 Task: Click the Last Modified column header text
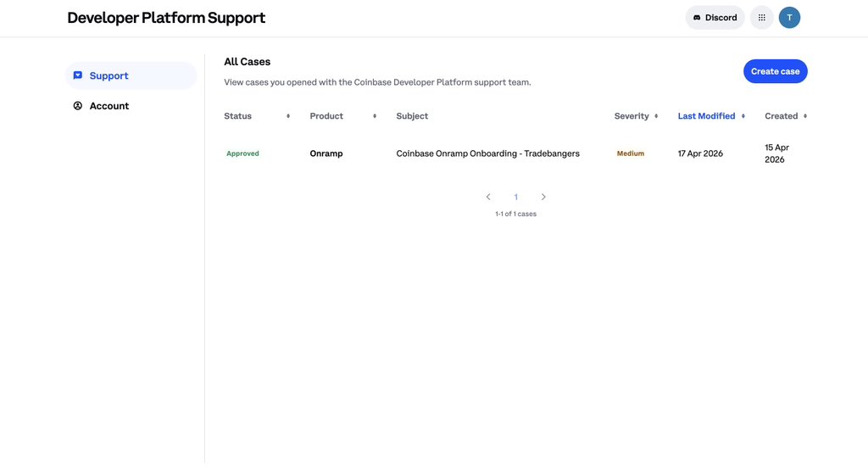point(706,116)
